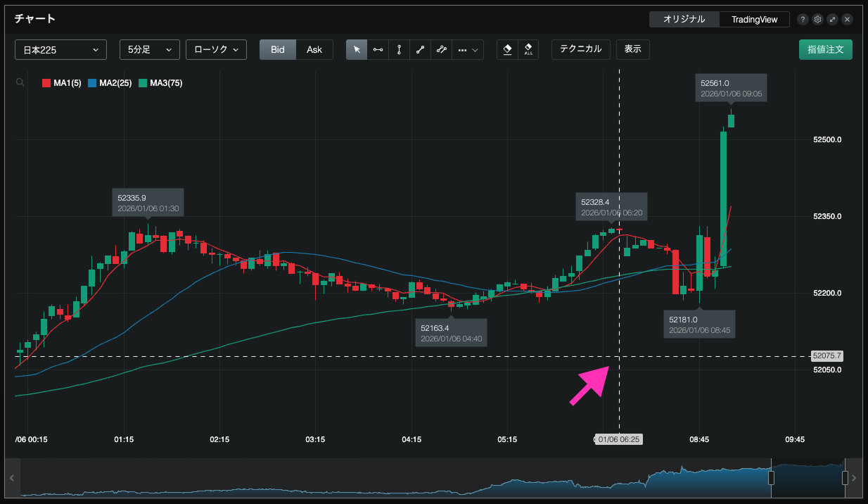Select the diagonal trend line tool
This screenshot has height=504, width=868.
[420, 50]
